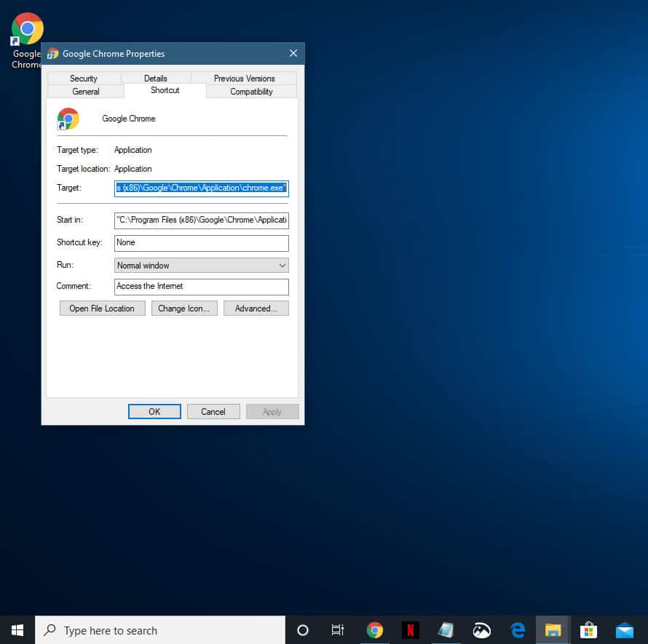Click the Chrome icon in Properties title bar
648x644 pixels.
click(x=53, y=54)
